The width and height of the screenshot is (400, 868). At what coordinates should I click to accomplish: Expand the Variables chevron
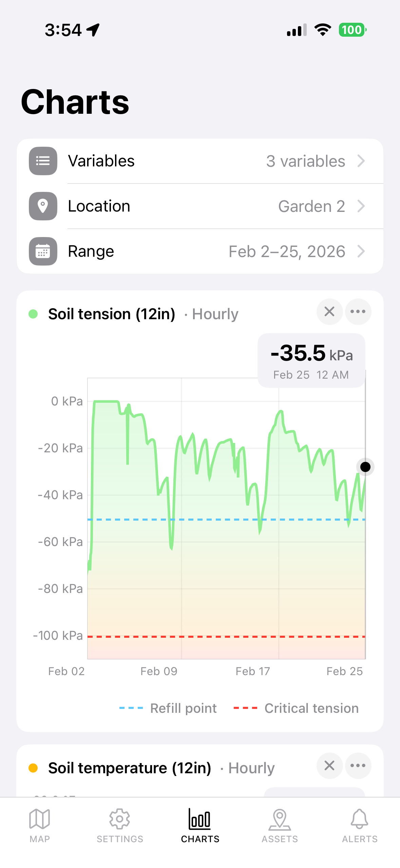tap(361, 161)
